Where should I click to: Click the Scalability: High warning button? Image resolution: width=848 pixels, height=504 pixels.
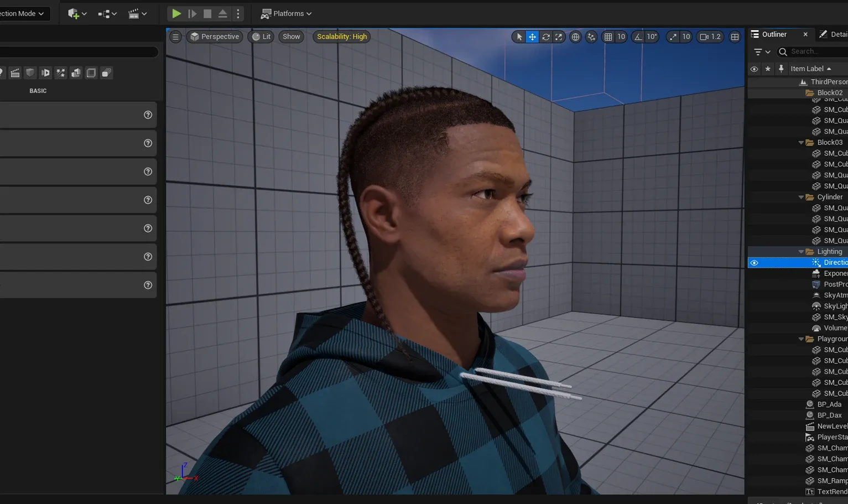click(x=342, y=37)
